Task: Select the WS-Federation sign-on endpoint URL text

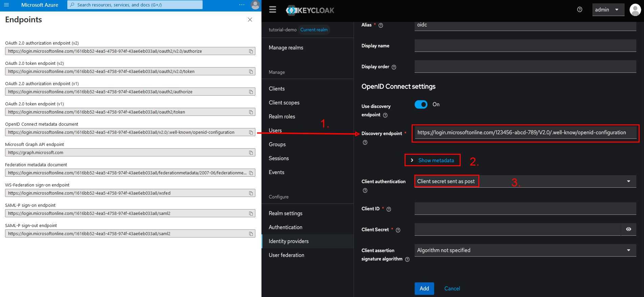Action: (x=89, y=193)
